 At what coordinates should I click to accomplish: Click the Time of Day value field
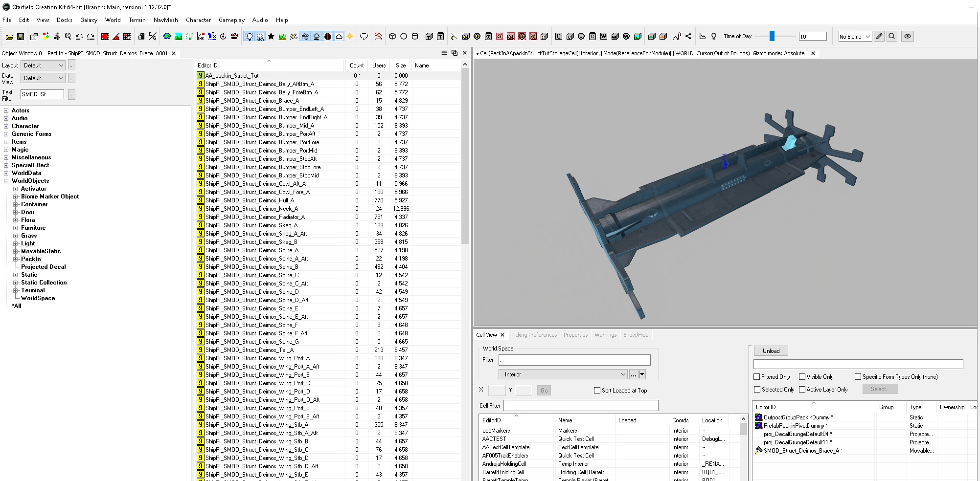click(x=813, y=37)
